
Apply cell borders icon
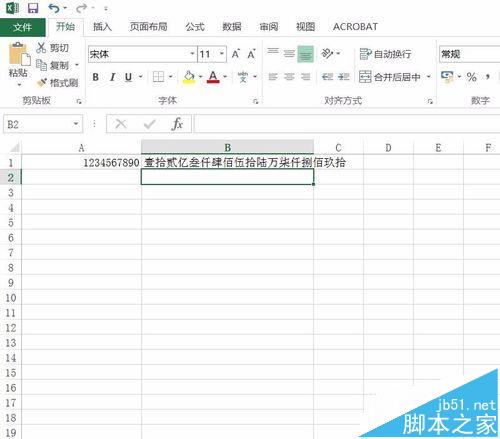tap(158, 77)
